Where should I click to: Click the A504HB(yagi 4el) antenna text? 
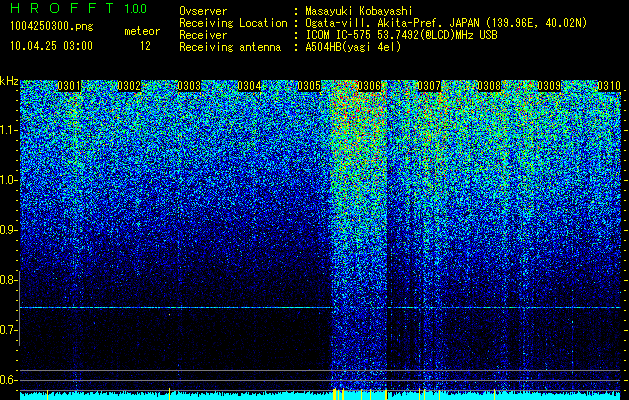(353, 47)
